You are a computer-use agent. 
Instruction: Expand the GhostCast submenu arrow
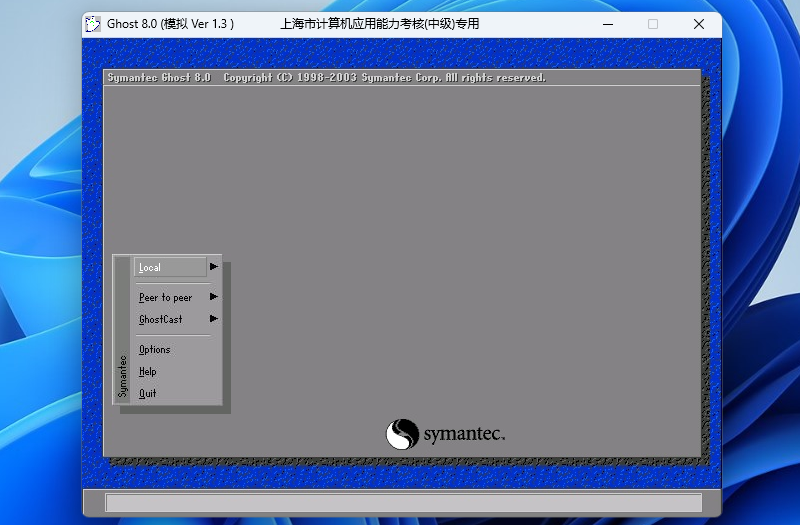(214, 319)
